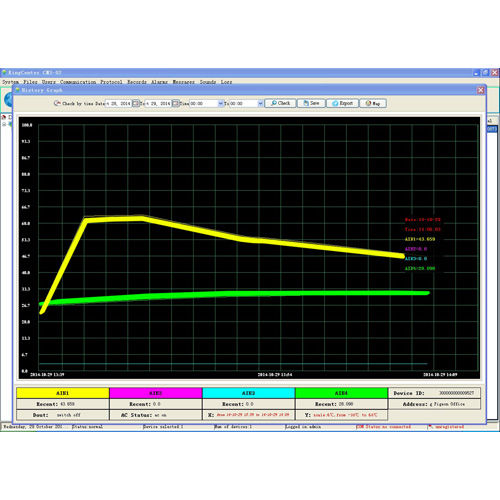Open the Logs menu
This screenshot has width=500, height=500.
(x=226, y=82)
